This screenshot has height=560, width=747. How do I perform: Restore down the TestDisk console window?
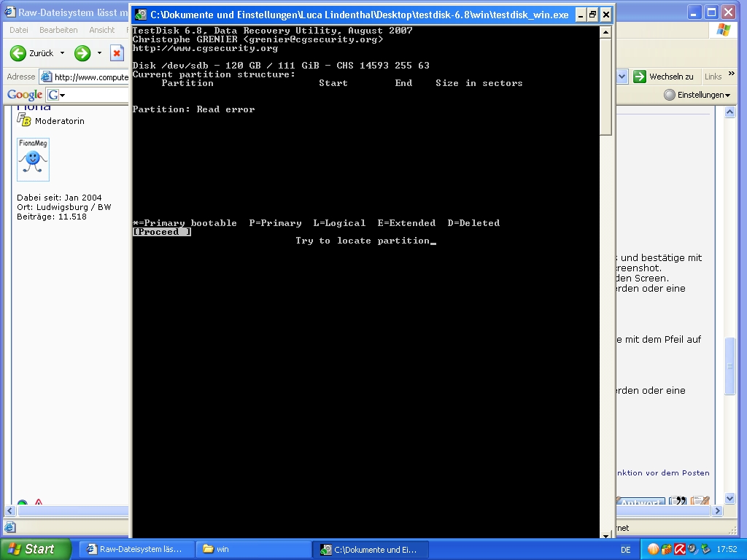coord(592,15)
